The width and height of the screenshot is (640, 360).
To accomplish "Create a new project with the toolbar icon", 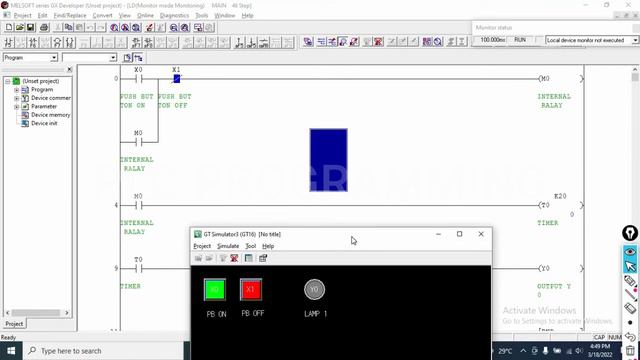I will (x=9, y=27).
